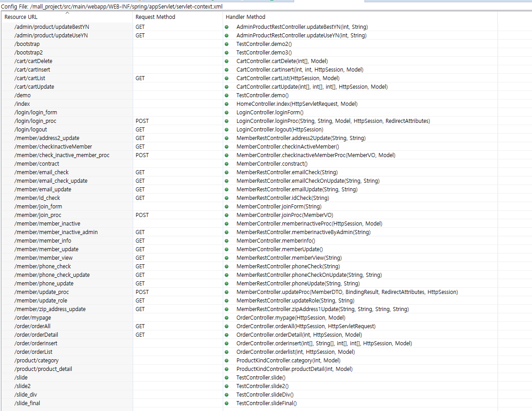Viewport: 532px width, 411px height.
Task: Click the sort arrow above Resource URL
Action: [67, 13]
